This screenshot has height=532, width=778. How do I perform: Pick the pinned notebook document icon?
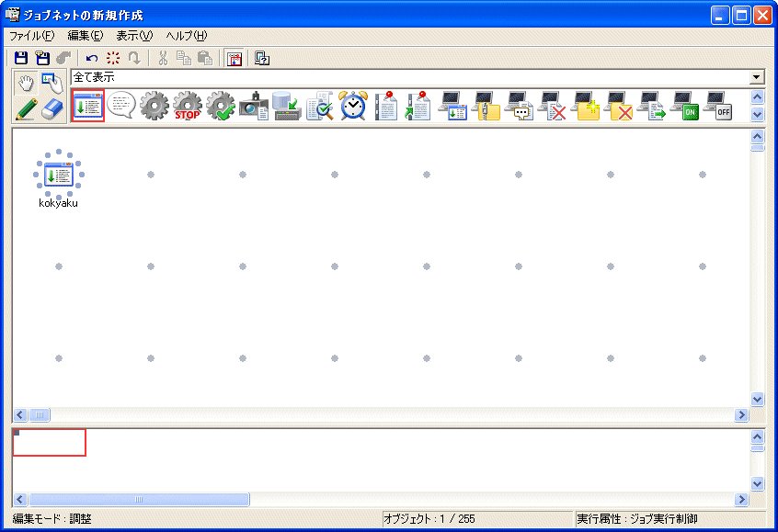pyautogui.click(x=386, y=106)
